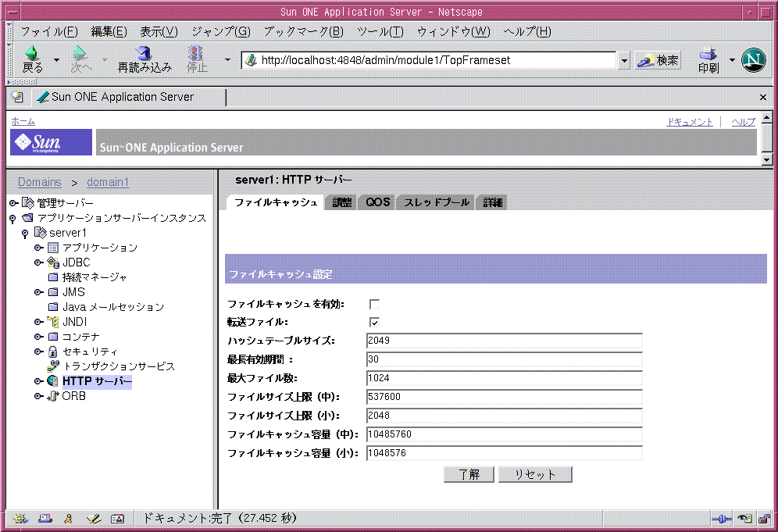
Task: Expand the 管理サーバー tree node
Action: (x=14, y=202)
